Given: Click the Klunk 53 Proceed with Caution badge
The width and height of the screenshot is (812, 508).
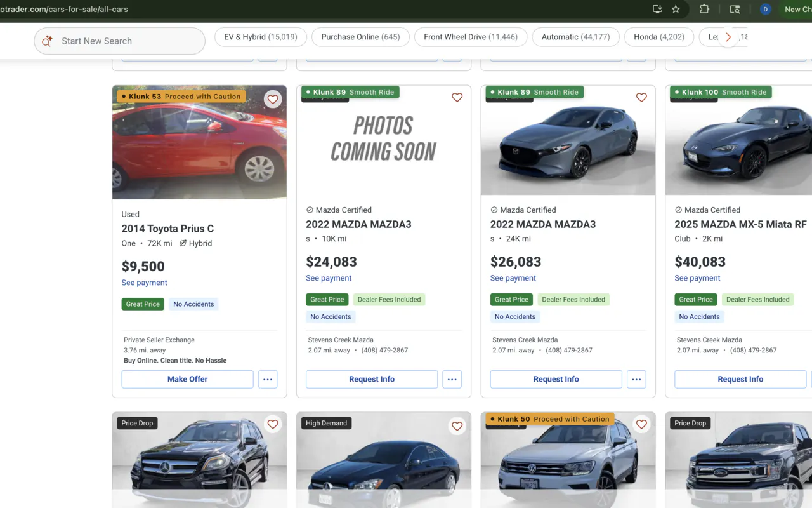Looking at the screenshot, I should [180, 97].
